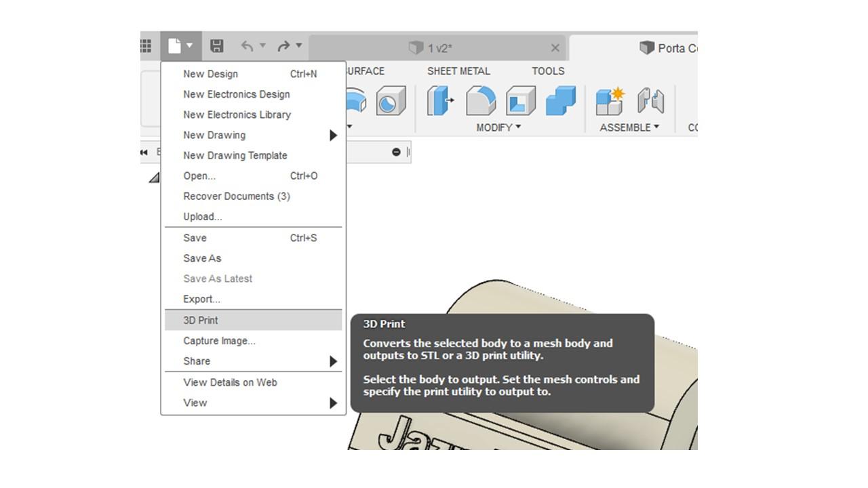Open the Data Panel grid icon
The image size is (868, 488).
click(x=146, y=46)
